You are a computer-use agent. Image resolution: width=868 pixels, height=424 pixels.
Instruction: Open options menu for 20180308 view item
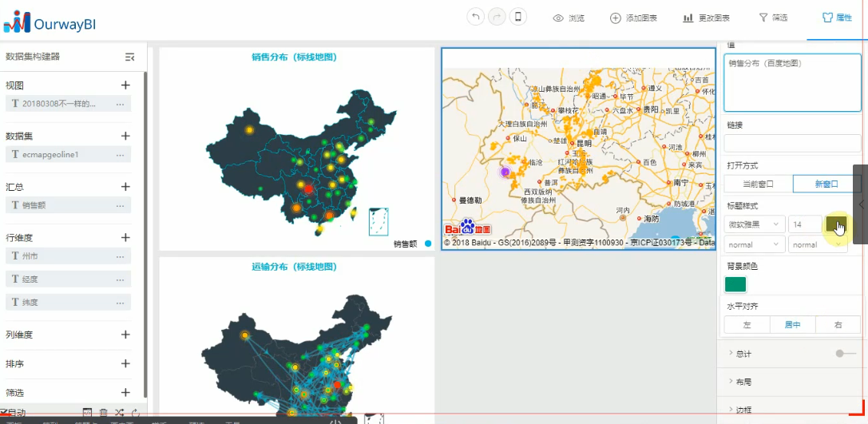point(120,104)
